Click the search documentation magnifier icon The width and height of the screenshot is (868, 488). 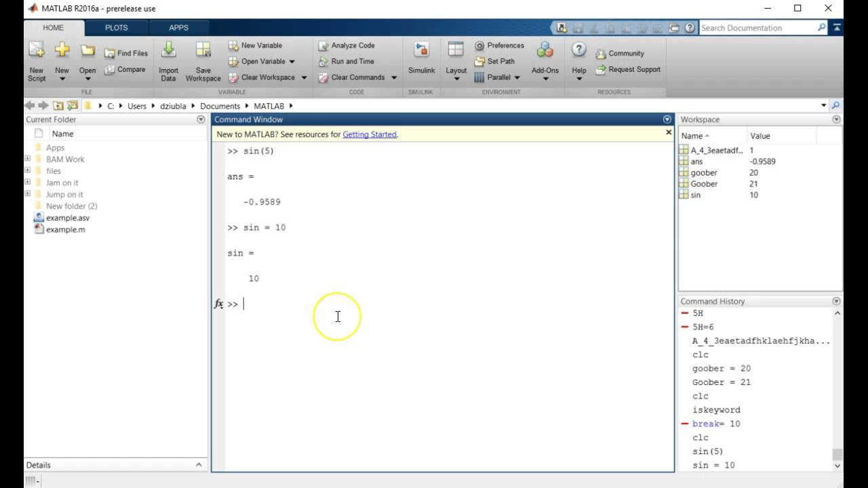coord(822,28)
